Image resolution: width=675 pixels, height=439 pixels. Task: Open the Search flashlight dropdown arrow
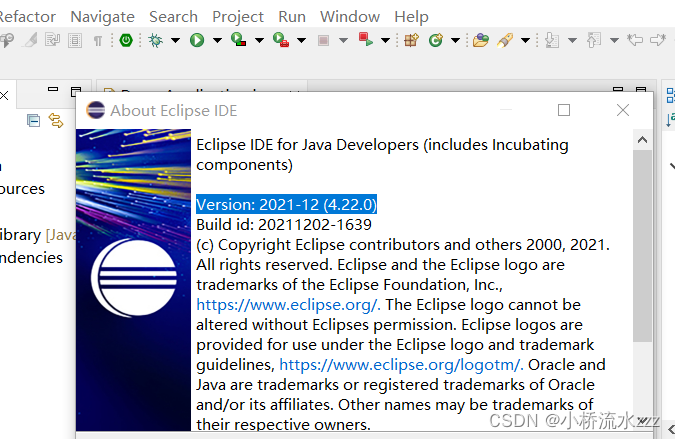point(525,40)
